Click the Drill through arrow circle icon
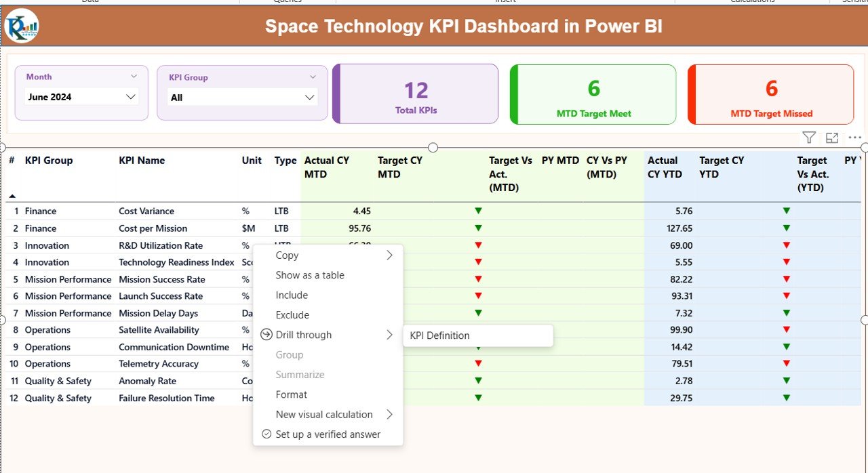Viewport: 868px width, 473px height. pyautogui.click(x=267, y=335)
